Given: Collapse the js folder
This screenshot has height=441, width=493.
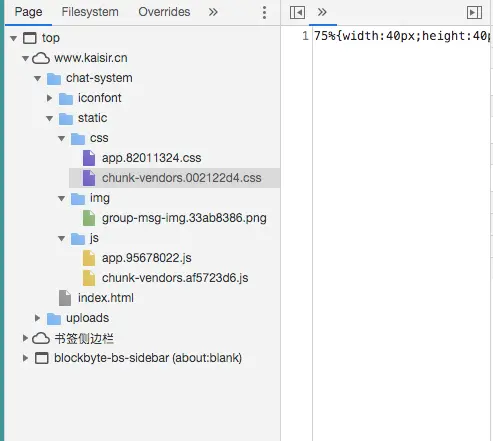Looking at the screenshot, I should tap(62, 238).
